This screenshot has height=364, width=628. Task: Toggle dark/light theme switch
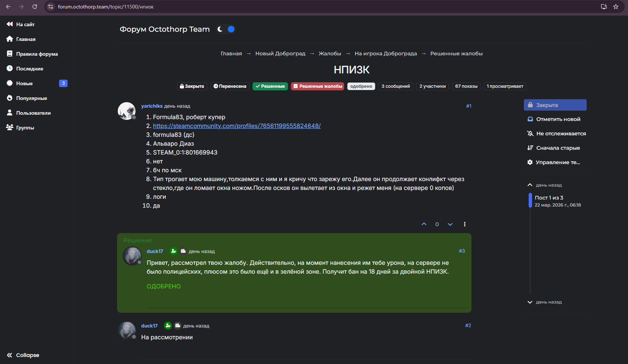226,29
